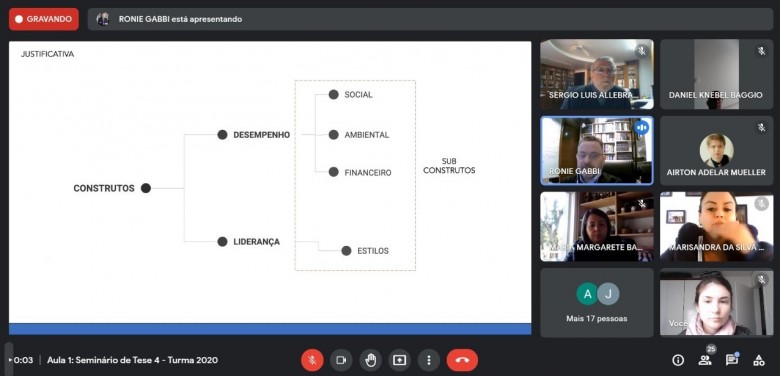
Task: Click SOCIAL sub-construct in the slide
Action: click(358, 95)
